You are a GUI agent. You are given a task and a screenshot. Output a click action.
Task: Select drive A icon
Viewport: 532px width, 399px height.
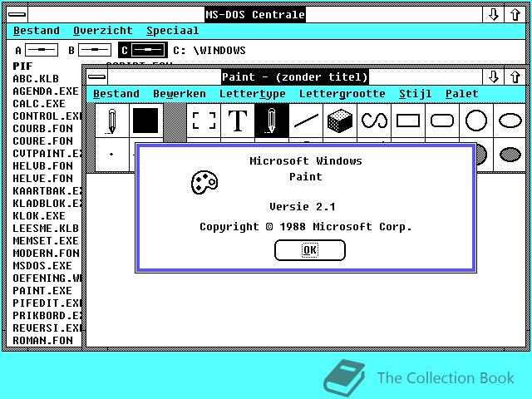pyautogui.click(x=37, y=50)
